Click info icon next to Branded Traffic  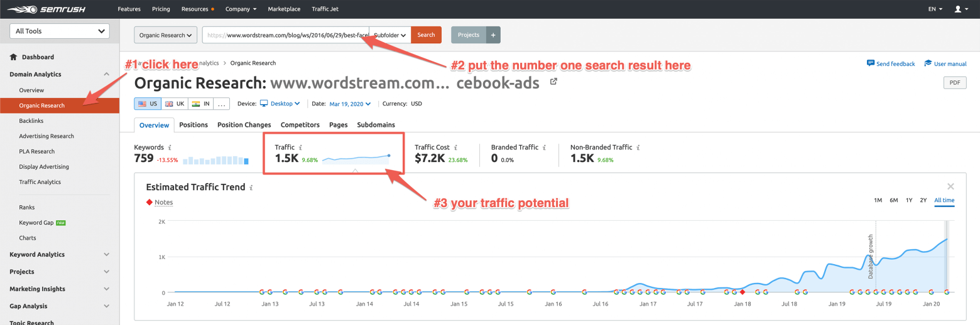coord(544,147)
